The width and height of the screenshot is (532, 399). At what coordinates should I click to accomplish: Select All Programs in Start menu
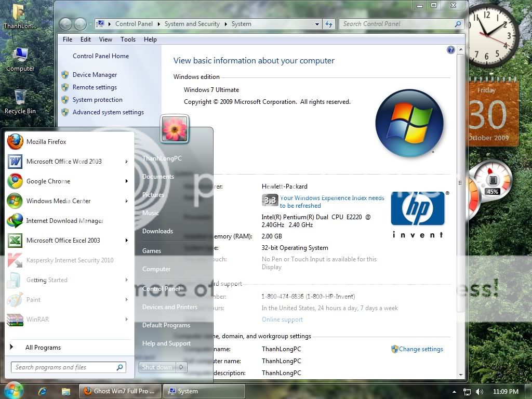43,348
